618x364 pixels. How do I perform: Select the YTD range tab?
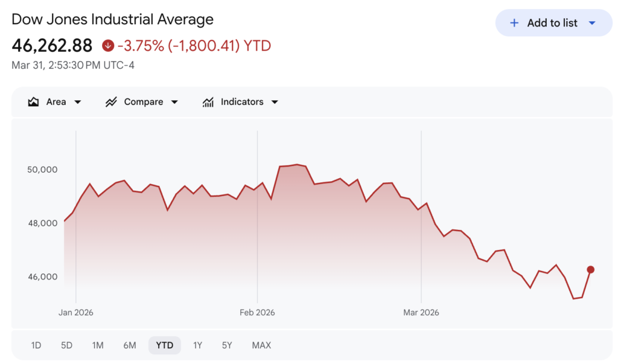tap(164, 345)
